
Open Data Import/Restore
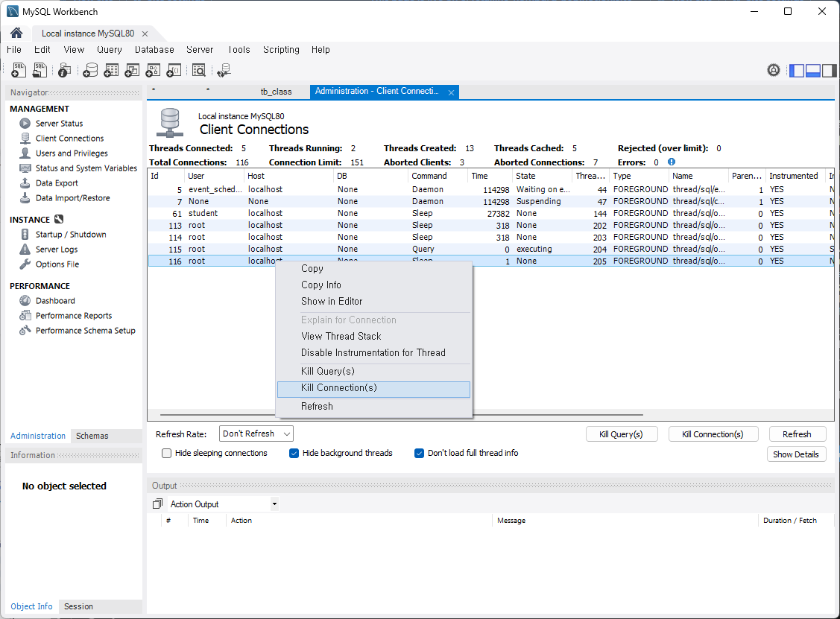pos(72,198)
